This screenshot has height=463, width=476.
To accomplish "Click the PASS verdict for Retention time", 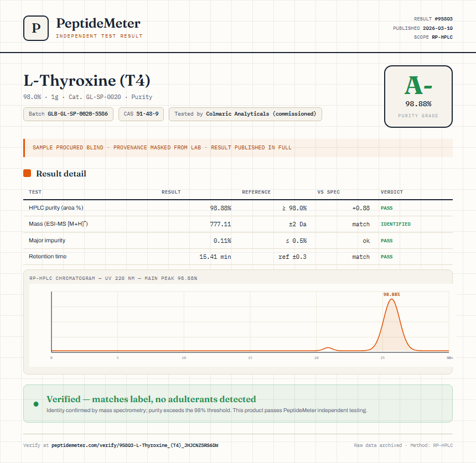I will [x=386, y=257].
